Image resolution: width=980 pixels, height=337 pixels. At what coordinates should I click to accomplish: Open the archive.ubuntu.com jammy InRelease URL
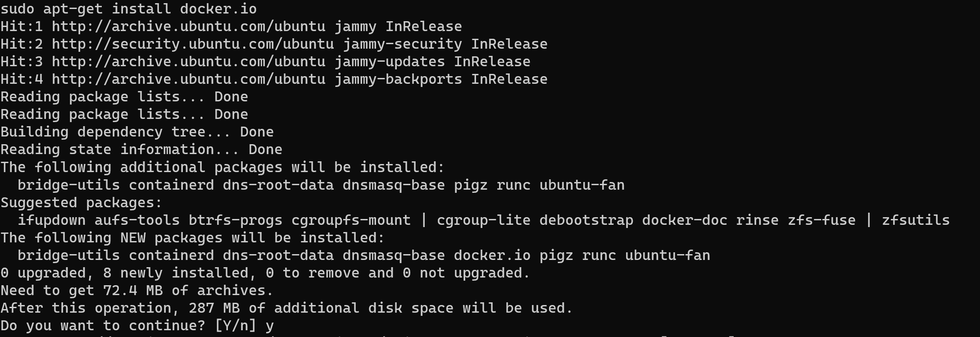point(188,26)
